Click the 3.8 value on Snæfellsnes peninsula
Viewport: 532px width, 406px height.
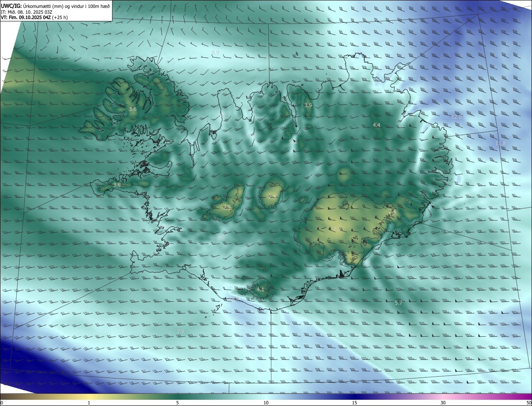(117, 185)
